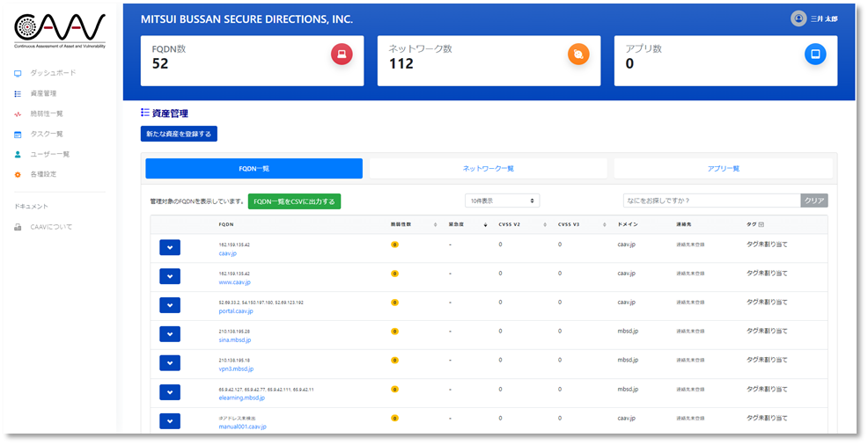This screenshot has width=868, height=445.
Task: Click 新たな資産を登録する button
Action: pos(179,134)
